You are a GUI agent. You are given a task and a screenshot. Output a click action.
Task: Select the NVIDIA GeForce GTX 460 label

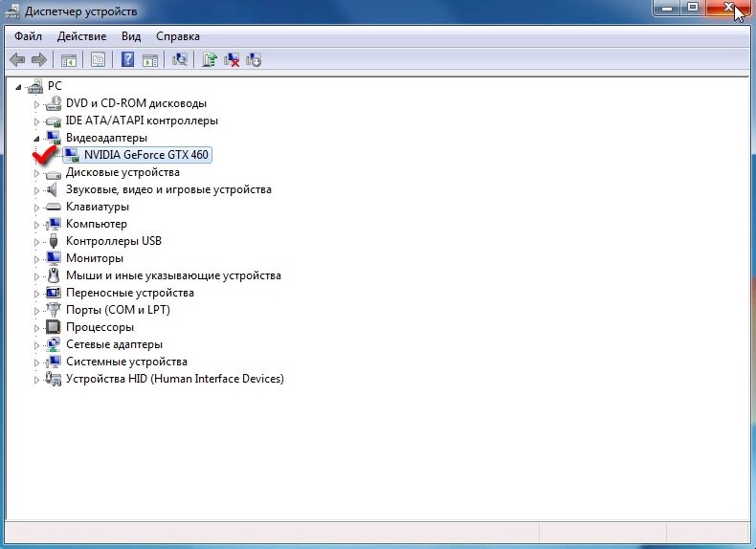(146, 155)
